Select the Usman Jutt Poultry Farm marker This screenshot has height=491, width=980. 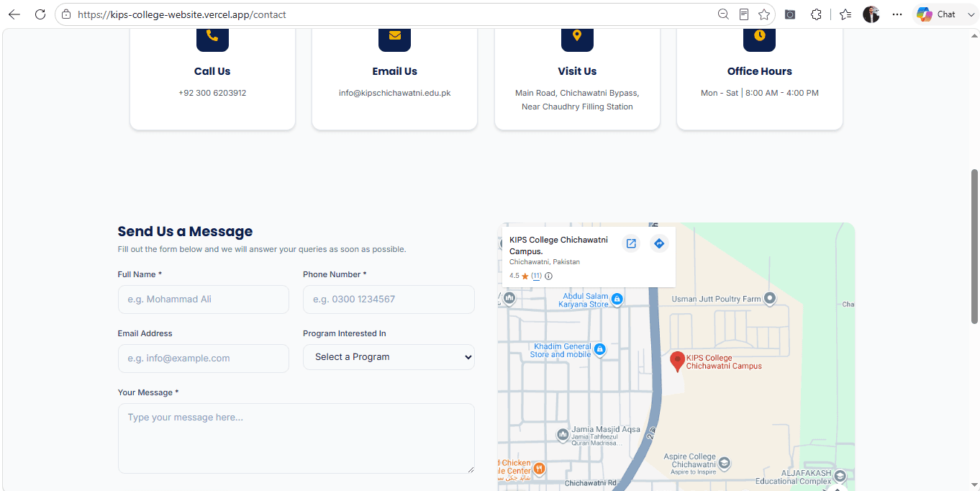click(770, 298)
